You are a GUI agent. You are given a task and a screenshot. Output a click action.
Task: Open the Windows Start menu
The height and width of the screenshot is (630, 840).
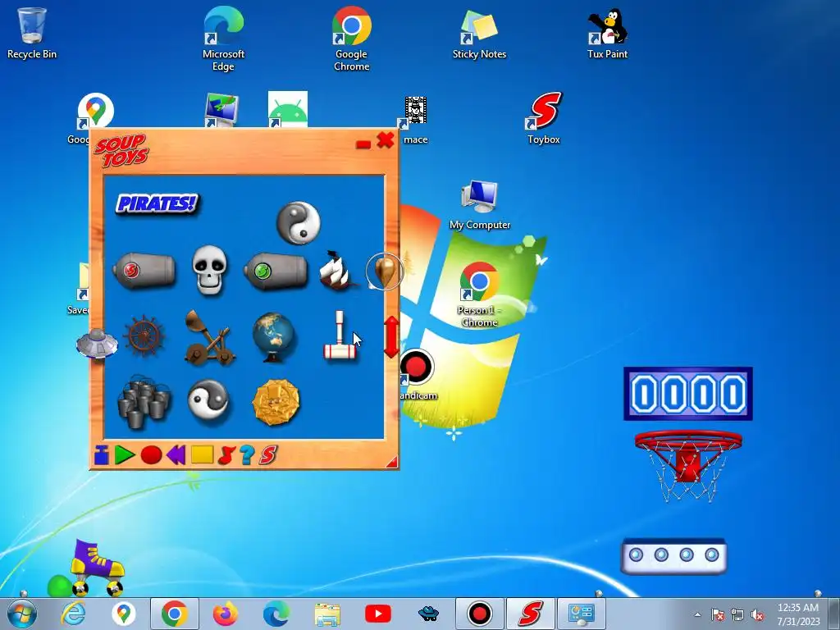[x=22, y=614]
